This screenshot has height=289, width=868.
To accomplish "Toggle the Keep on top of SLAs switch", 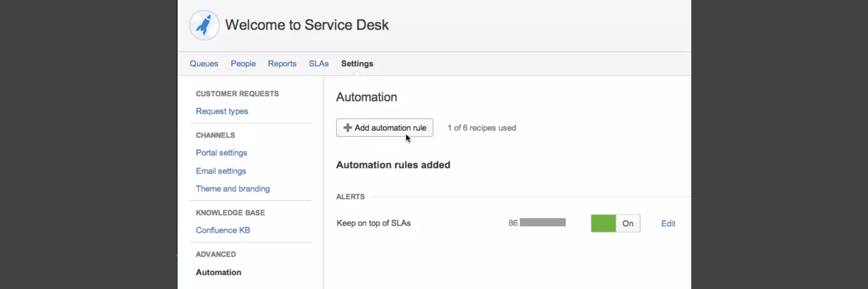I will point(615,223).
